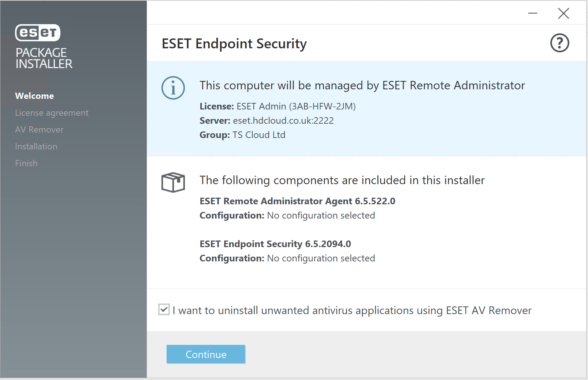Click the AV Remover uninstall option label
Viewport: 588px width, 380px height.
click(x=352, y=310)
